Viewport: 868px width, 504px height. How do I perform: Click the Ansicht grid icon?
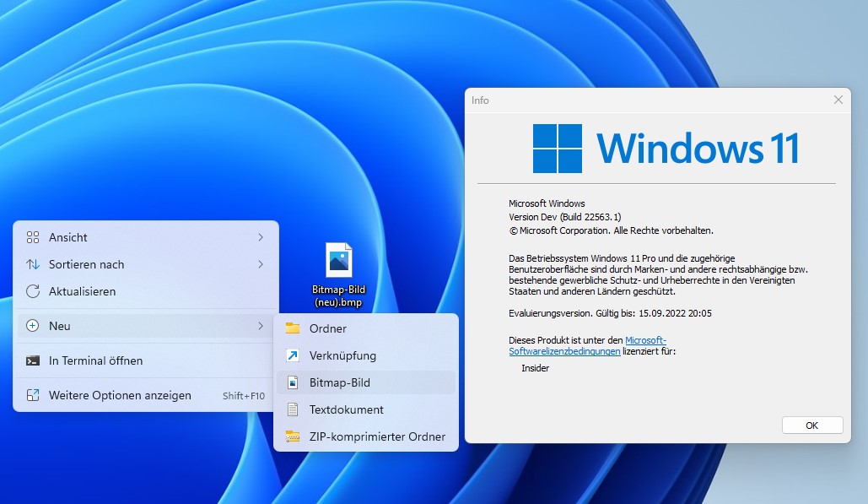33,237
